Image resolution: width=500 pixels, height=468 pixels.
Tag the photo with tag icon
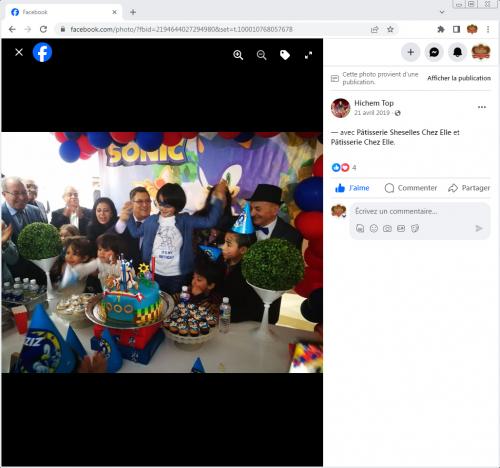[285, 55]
